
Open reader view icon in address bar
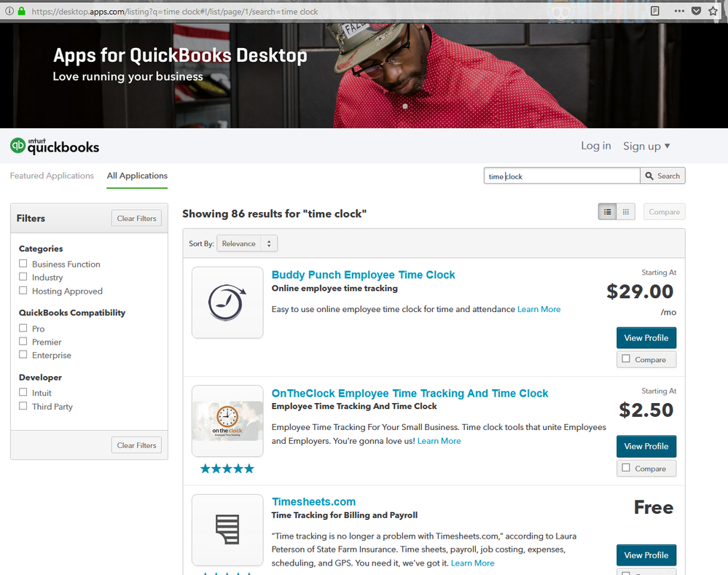point(654,11)
